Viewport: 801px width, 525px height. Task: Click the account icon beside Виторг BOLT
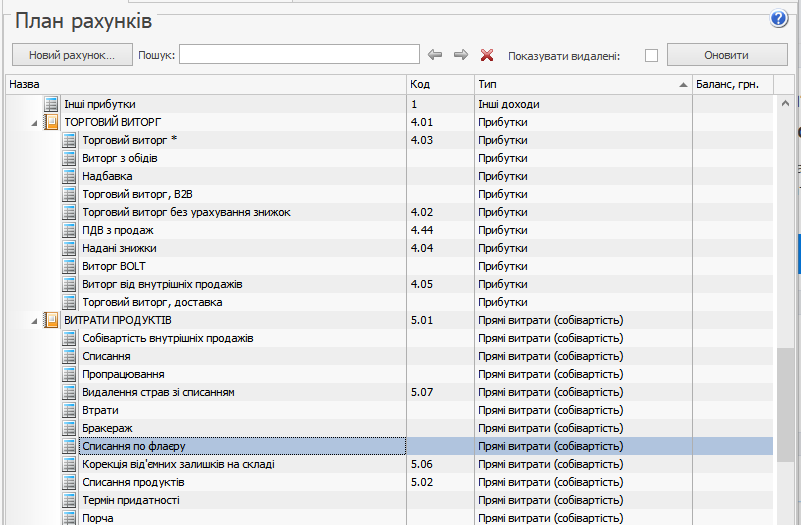[x=70, y=266]
